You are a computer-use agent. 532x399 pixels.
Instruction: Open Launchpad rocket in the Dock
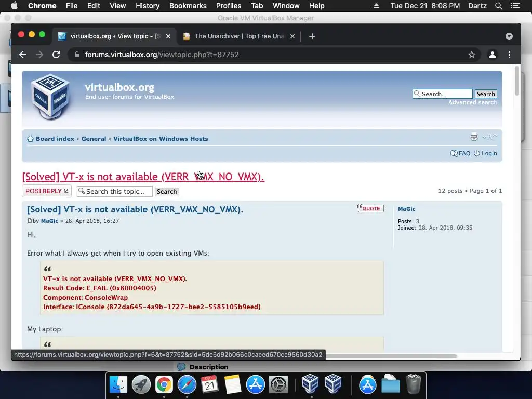[x=141, y=384]
